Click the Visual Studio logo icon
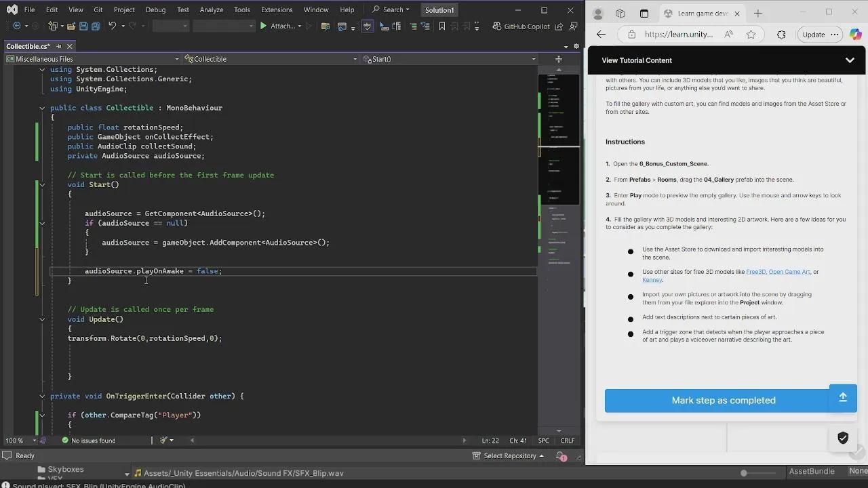Screen dimensions: 868x488 tap(12, 9)
